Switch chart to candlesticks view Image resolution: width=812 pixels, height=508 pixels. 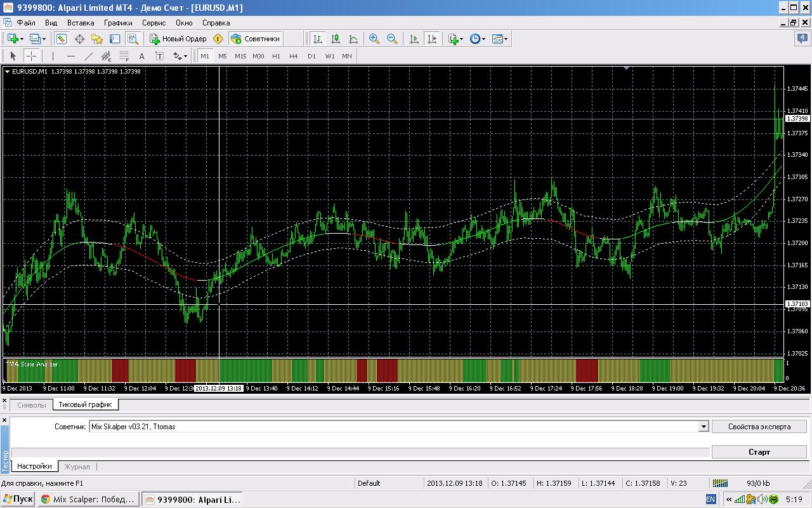[336, 39]
